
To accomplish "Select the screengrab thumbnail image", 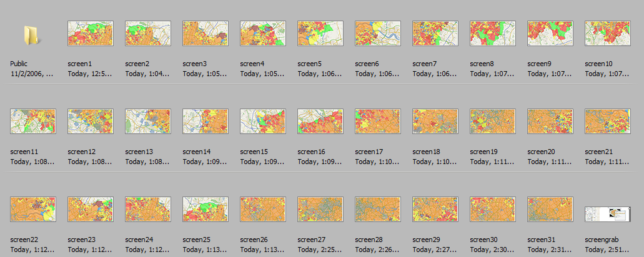I will 608,214.
